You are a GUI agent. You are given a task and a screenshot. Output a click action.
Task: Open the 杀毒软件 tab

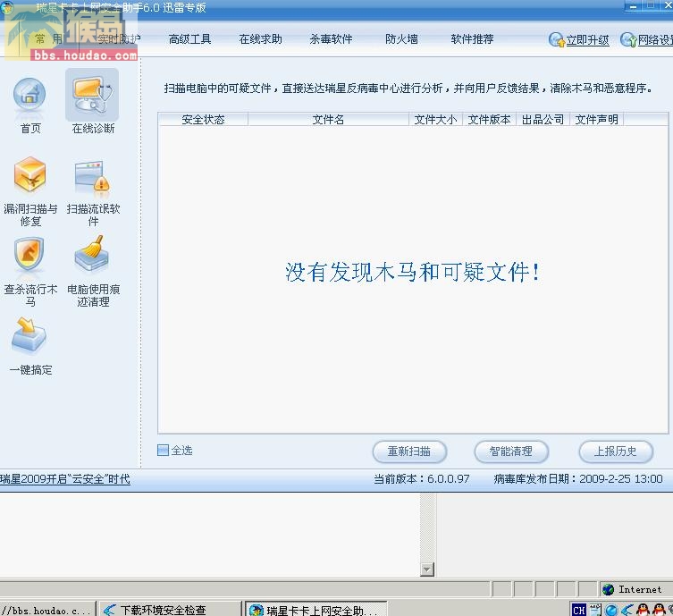click(331, 39)
